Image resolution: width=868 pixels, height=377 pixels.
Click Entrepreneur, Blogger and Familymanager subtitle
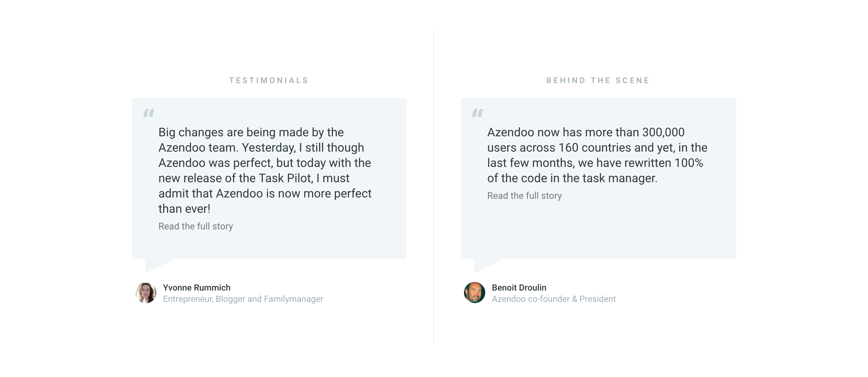coord(243,299)
